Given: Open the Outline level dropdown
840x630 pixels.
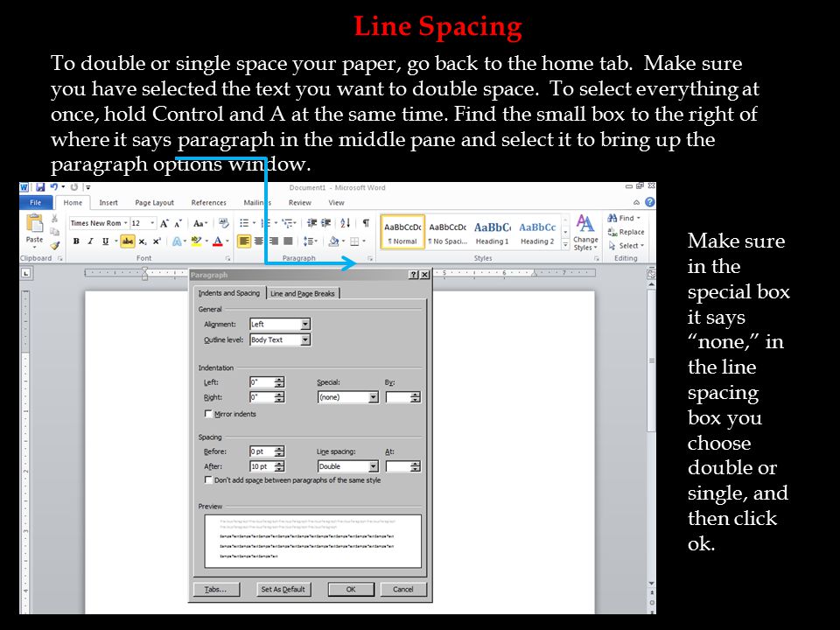Looking at the screenshot, I should click(305, 339).
